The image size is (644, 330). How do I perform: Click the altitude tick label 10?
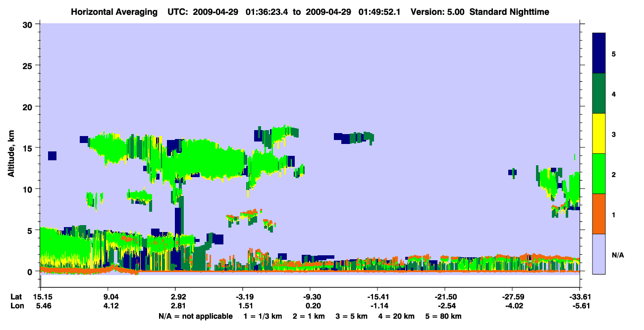click(29, 189)
